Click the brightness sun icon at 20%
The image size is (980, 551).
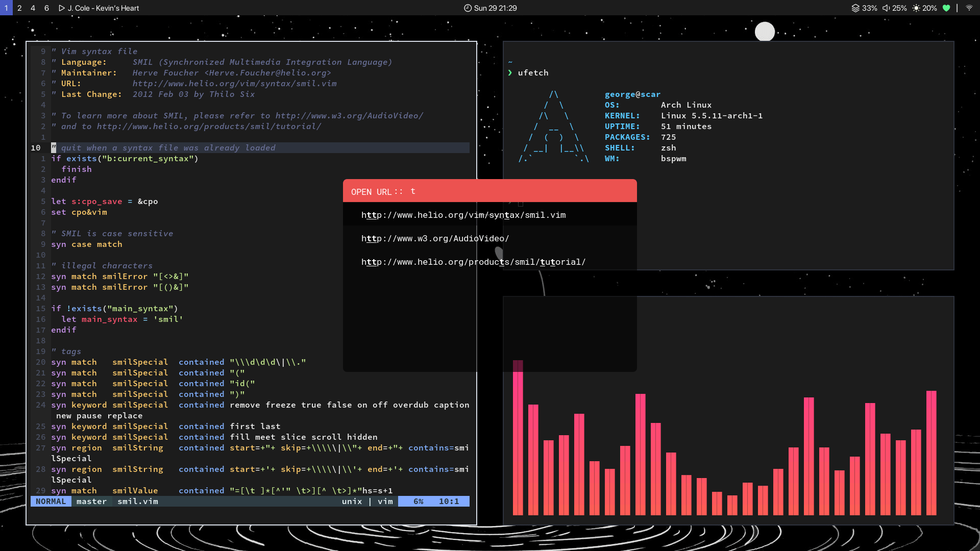pyautogui.click(x=916, y=8)
